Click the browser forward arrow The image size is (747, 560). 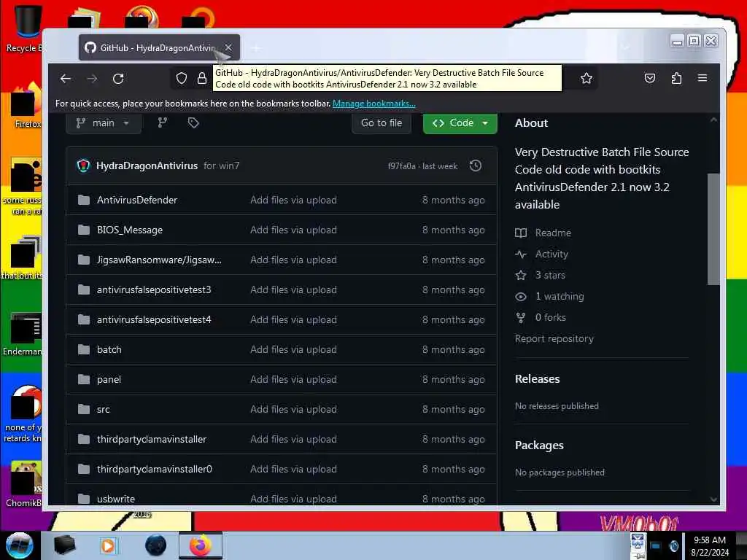[93, 79]
